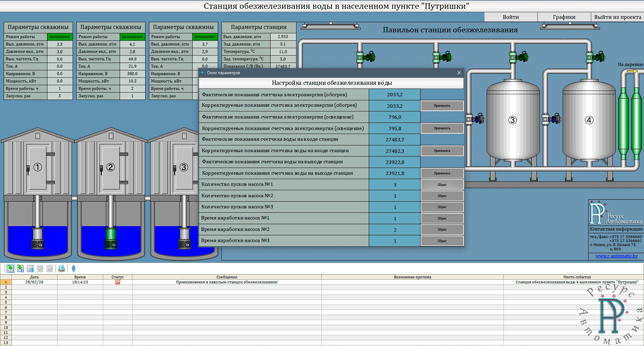Select pump house number 2
The height and width of the screenshot is (346, 644).
111,162
